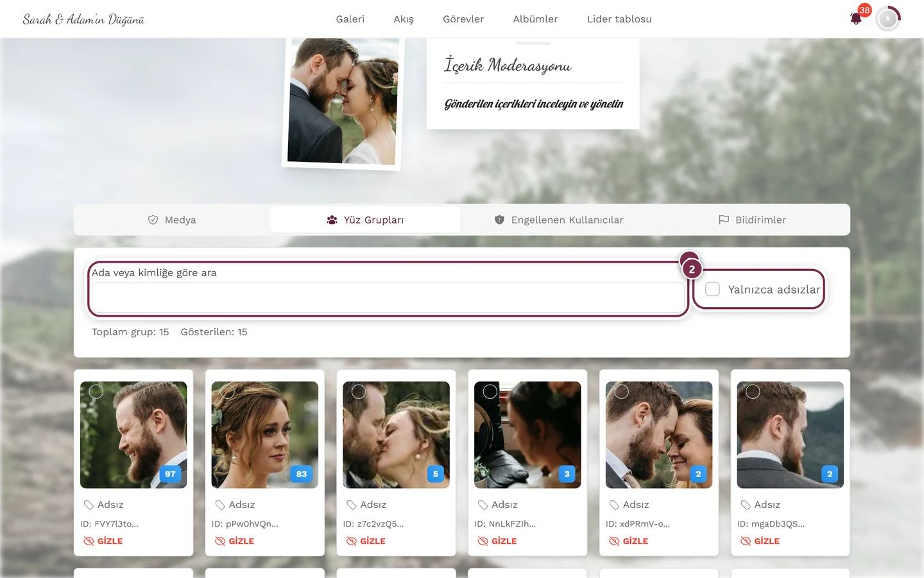The height and width of the screenshot is (578, 924).
Task: Select the face group ID mgaDb3QS
Action: (x=753, y=392)
